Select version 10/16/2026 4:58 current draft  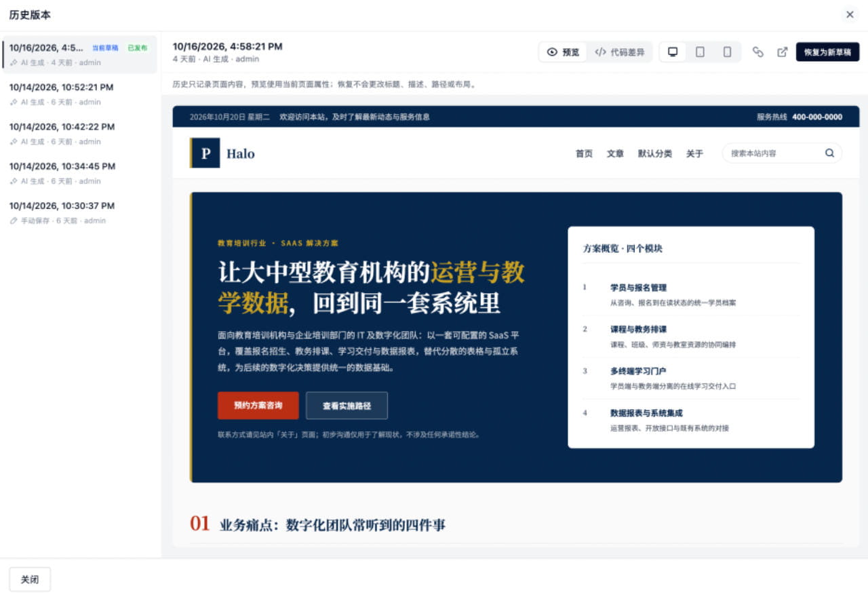[79, 54]
